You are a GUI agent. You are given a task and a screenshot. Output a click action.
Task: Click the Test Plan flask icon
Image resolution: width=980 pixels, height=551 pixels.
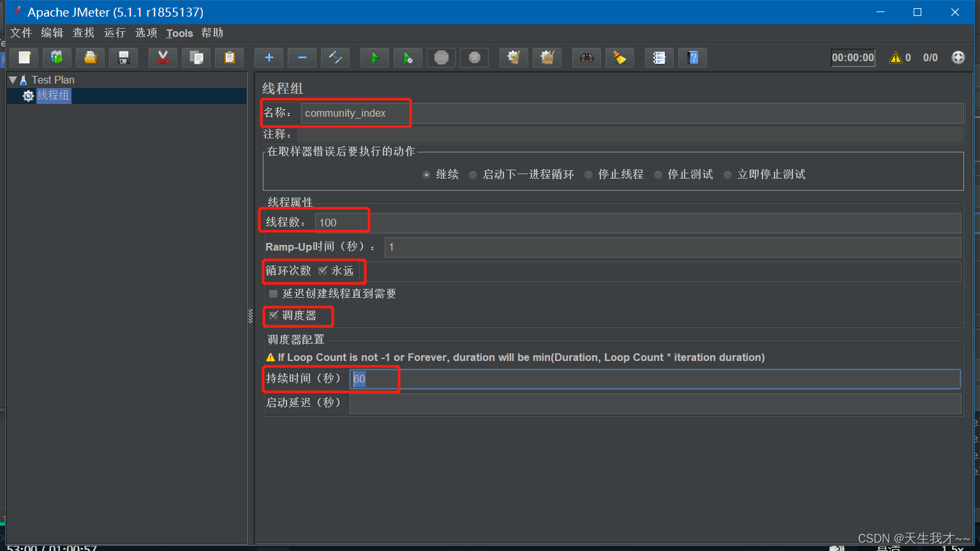point(24,80)
